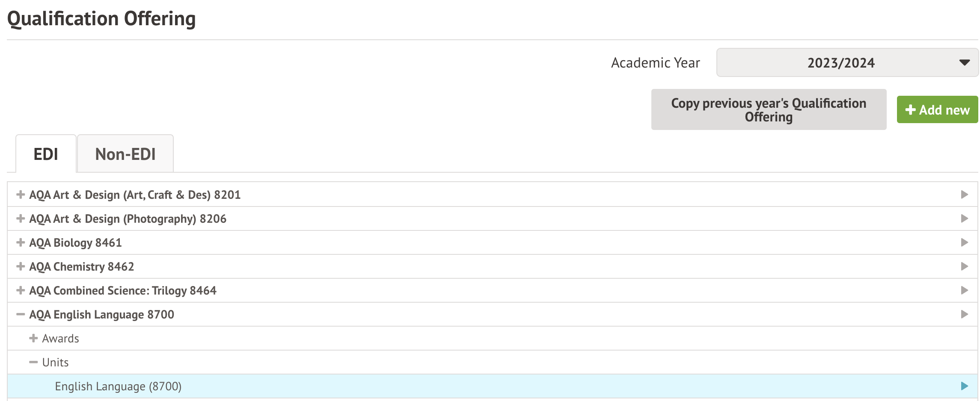Image resolution: width=980 pixels, height=401 pixels.
Task: Select the EDI tab
Action: pos(46,154)
